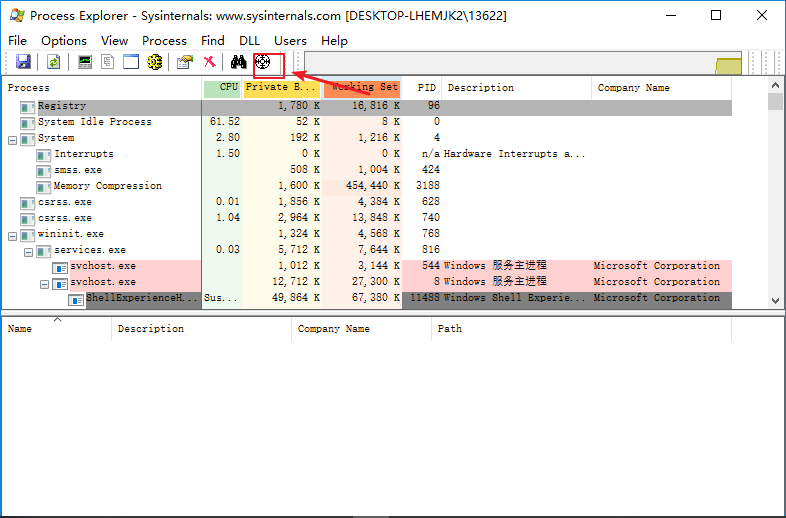Select svchost.exe with PID 544
This screenshot has height=518, width=786.
(367, 266)
